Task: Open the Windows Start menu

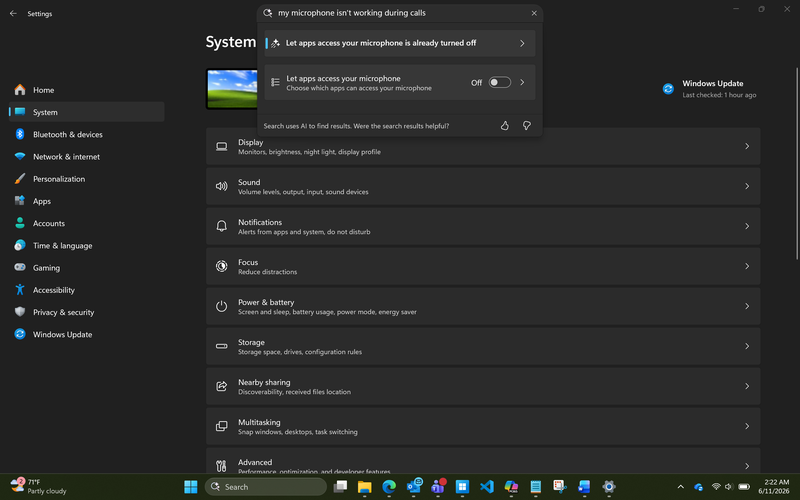Action: [191, 487]
